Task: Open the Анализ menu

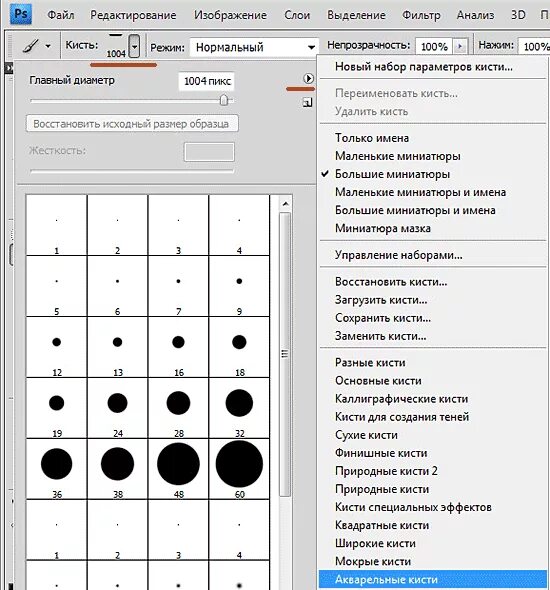Action: 476,15
